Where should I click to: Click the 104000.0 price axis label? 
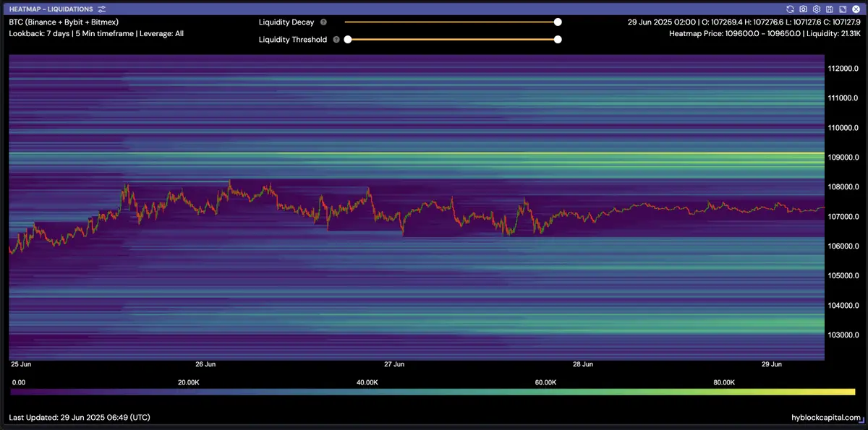pyautogui.click(x=844, y=306)
